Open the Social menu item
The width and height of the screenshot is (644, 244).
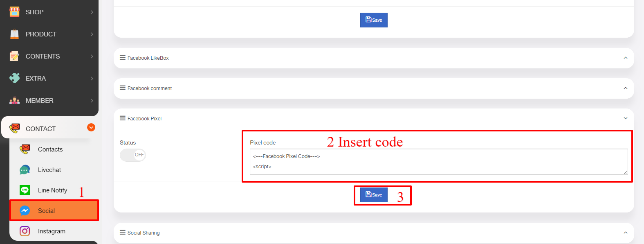coord(54,210)
